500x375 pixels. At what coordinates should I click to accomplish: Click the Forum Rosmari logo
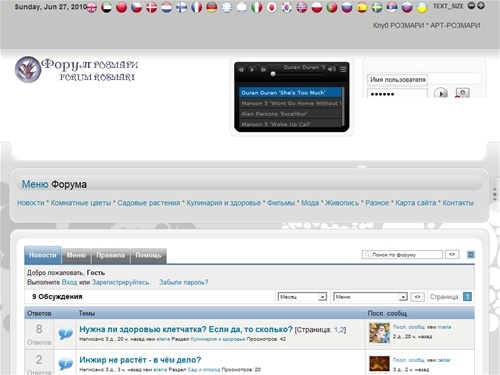coord(76,69)
